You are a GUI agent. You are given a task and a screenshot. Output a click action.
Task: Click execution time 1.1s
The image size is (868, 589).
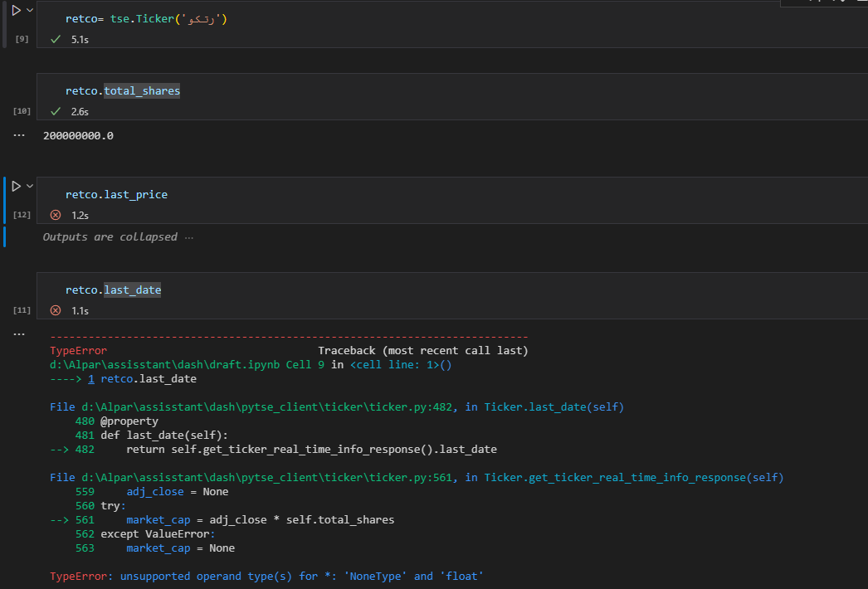[x=80, y=310]
